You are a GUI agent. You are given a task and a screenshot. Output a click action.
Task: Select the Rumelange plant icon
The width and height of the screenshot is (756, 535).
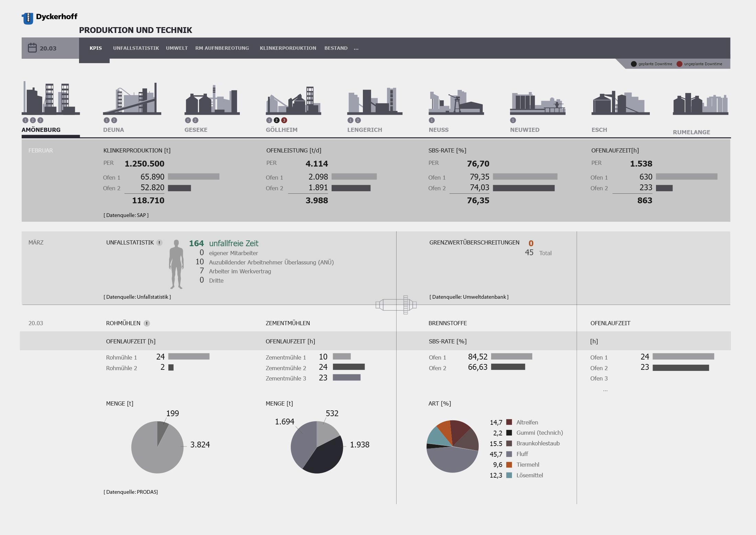pos(700,104)
